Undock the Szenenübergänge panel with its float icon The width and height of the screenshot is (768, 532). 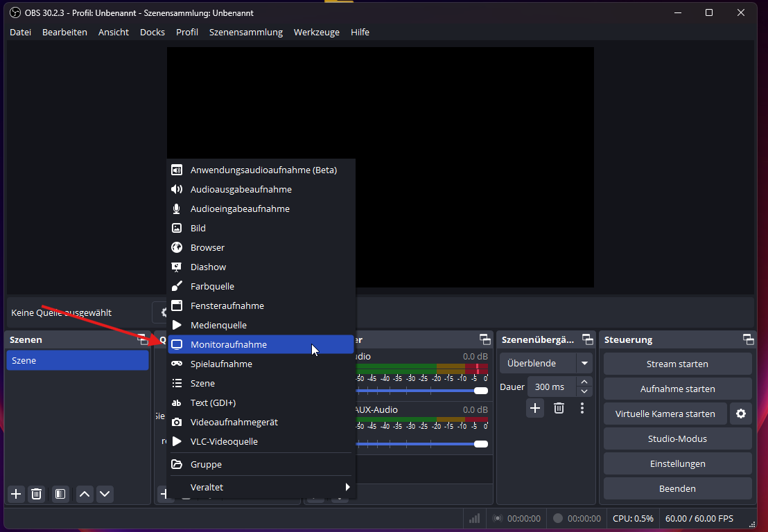pos(587,339)
